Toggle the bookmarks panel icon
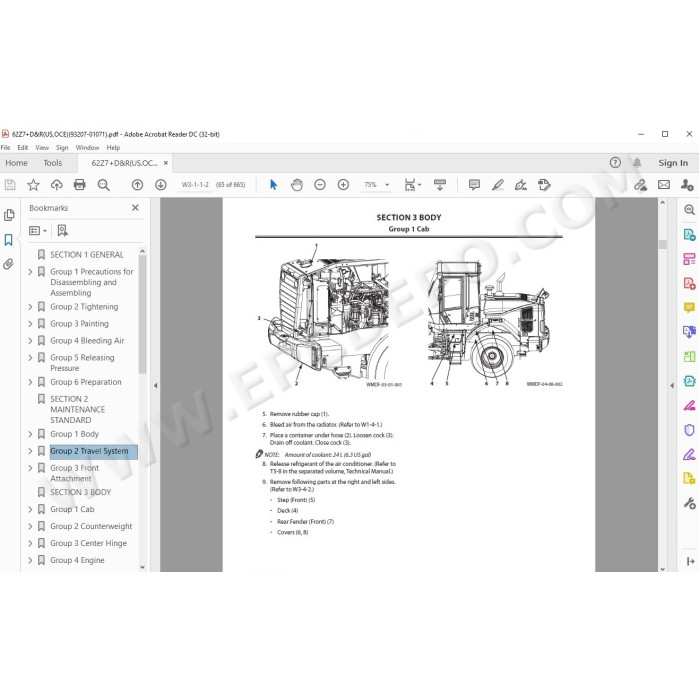The image size is (700, 700). click(8, 240)
